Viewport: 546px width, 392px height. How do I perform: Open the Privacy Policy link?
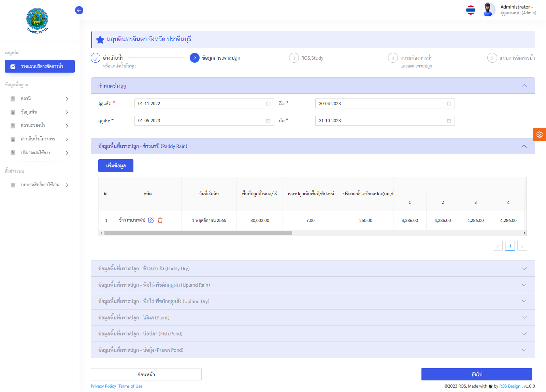coord(103,386)
